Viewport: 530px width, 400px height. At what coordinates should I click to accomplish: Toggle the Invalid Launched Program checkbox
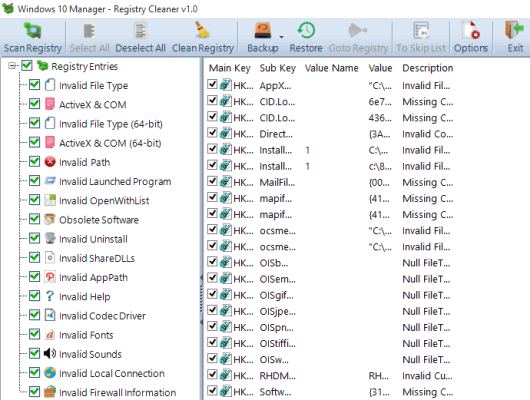[x=34, y=181]
